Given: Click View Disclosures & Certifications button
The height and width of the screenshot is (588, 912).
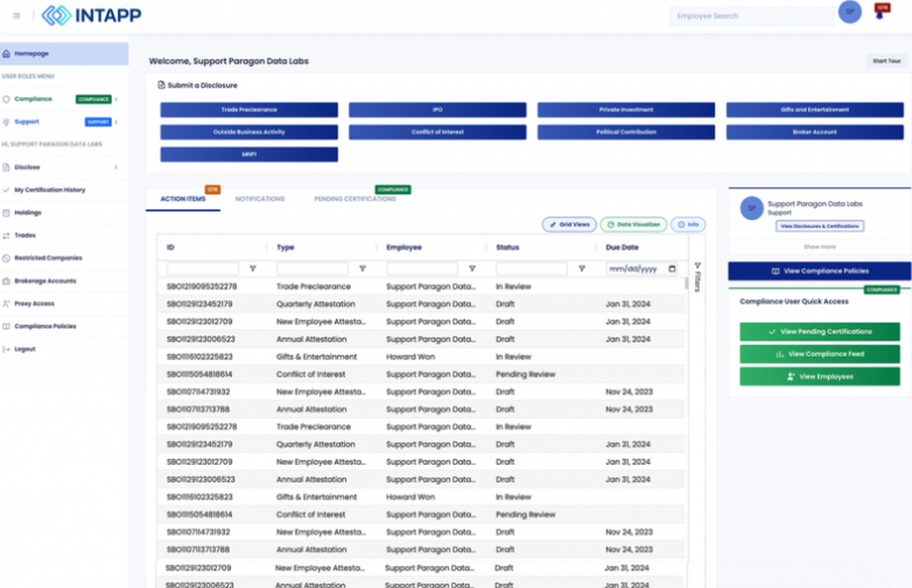Looking at the screenshot, I should pyautogui.click(x=820, y=226).
